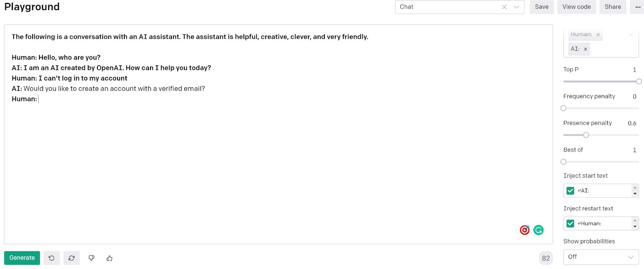Remove the Human: stop sequence
Screen dimensions: 644x269
pyautogui.click(x=598, y=35)
